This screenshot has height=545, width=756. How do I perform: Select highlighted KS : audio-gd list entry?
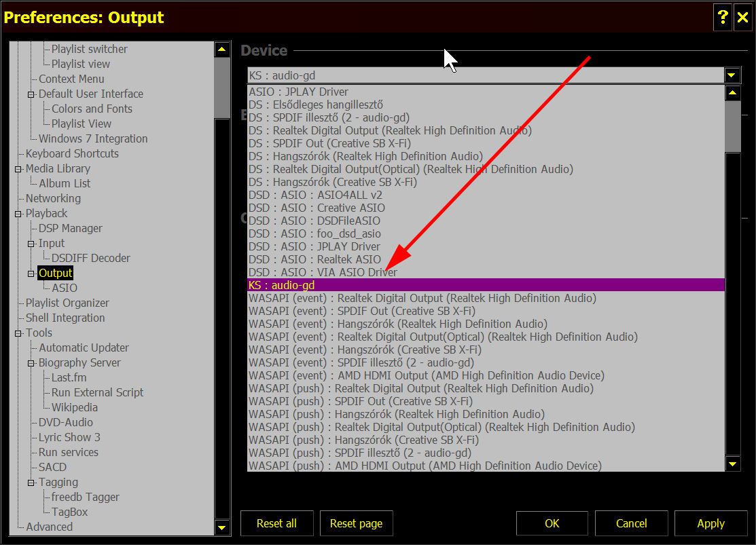[x=486, y=285]
